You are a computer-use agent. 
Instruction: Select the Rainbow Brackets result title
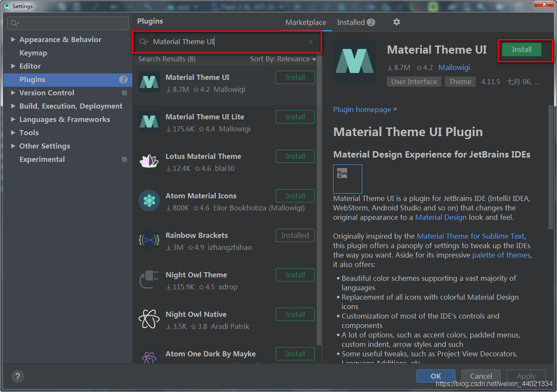(196, 235)
